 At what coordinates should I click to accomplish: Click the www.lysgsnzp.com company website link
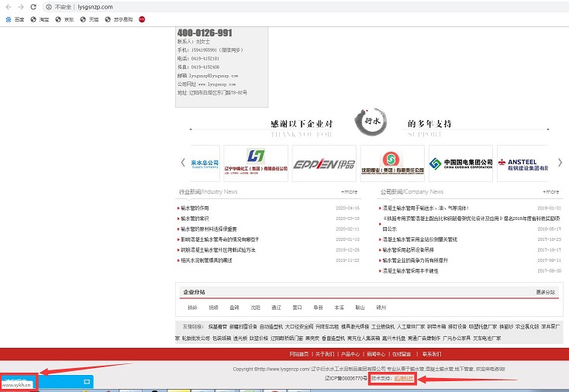pyautogui.click(x=217, y=84)
